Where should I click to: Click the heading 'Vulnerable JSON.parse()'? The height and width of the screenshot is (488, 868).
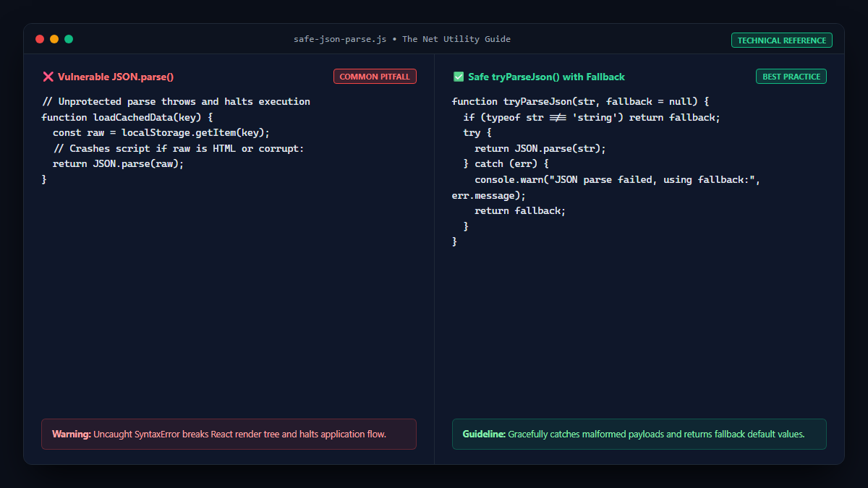point(116,77)
